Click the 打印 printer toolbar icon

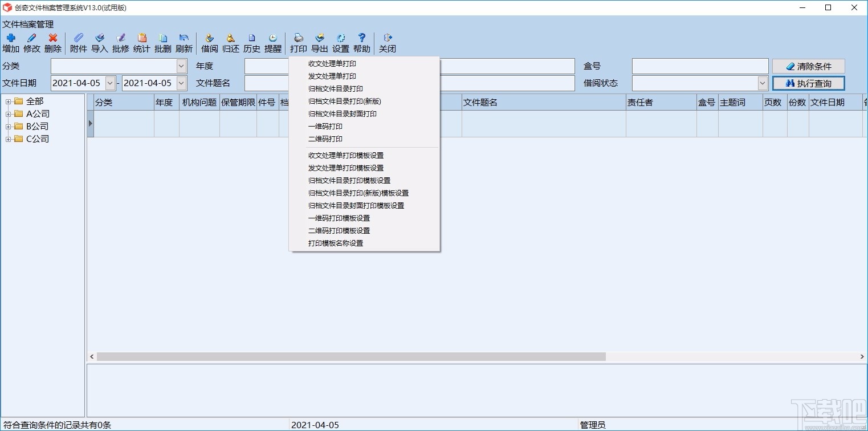[299, 43]
